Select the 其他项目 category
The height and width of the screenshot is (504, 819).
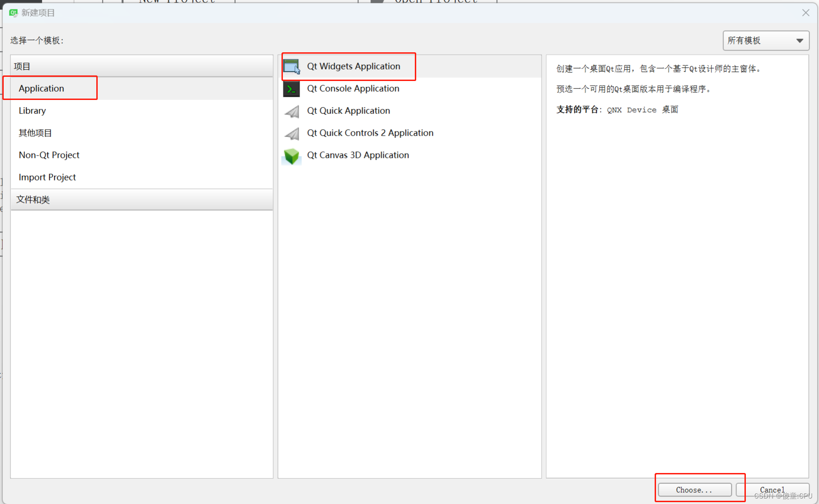(142, 133)
